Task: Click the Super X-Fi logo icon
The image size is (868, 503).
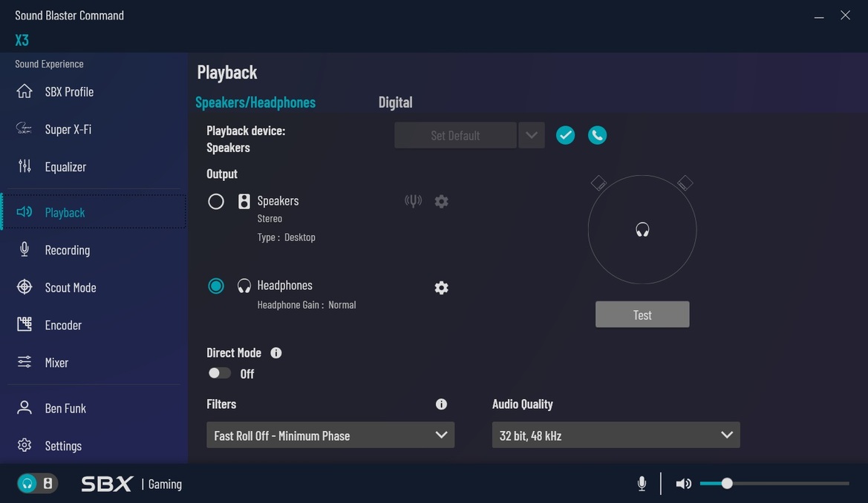Action: 24,128
